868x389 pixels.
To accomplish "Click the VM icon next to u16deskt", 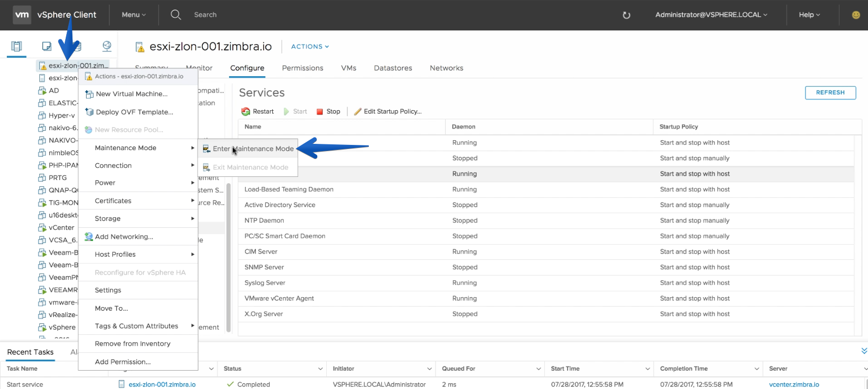I will (x=43, y=215).
